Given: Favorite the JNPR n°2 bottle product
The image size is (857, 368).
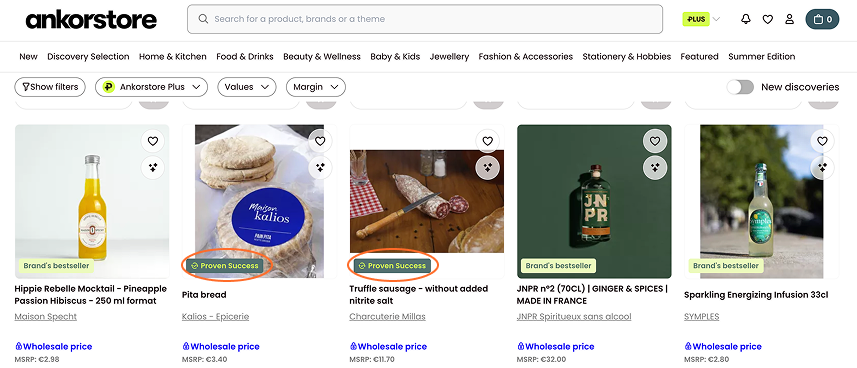Looking at the screenshot, I should 655,141.
